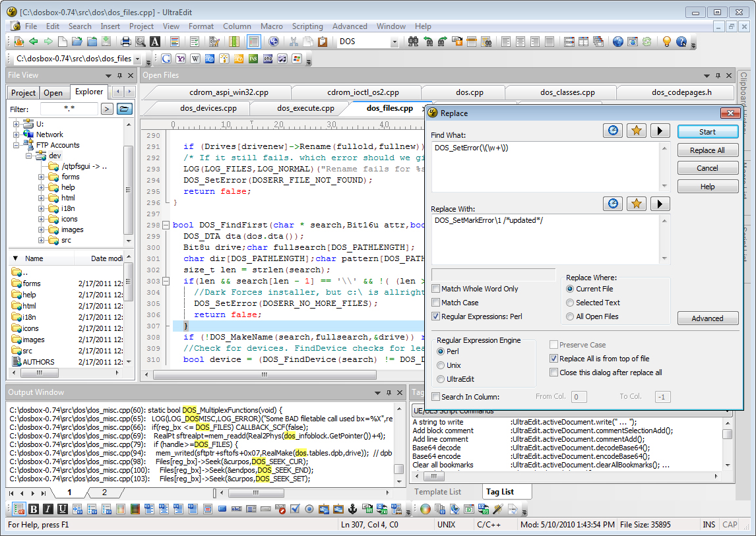The height and width of the screenshot is (536, 756).
Task: Click the browse folder icon beside Filter
Action: point(125,109)
